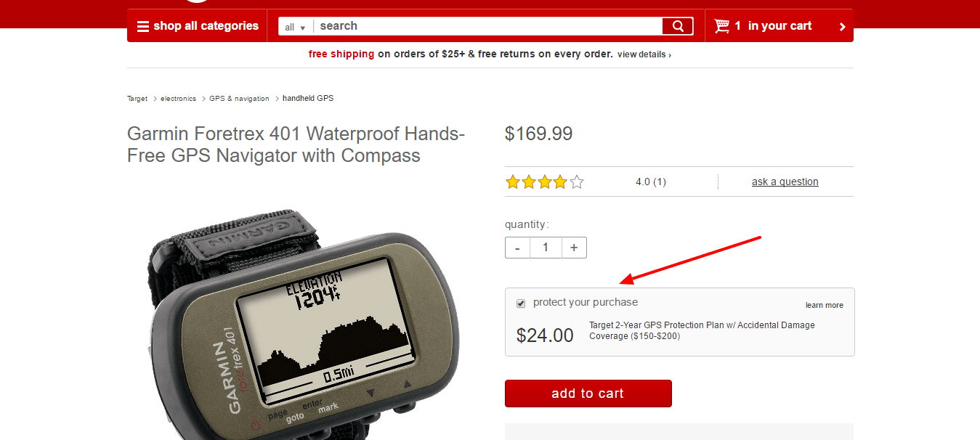This screenshot has width=980, height=440.
Task: Click the cart arrow chevron
Action: coord(843,27)
